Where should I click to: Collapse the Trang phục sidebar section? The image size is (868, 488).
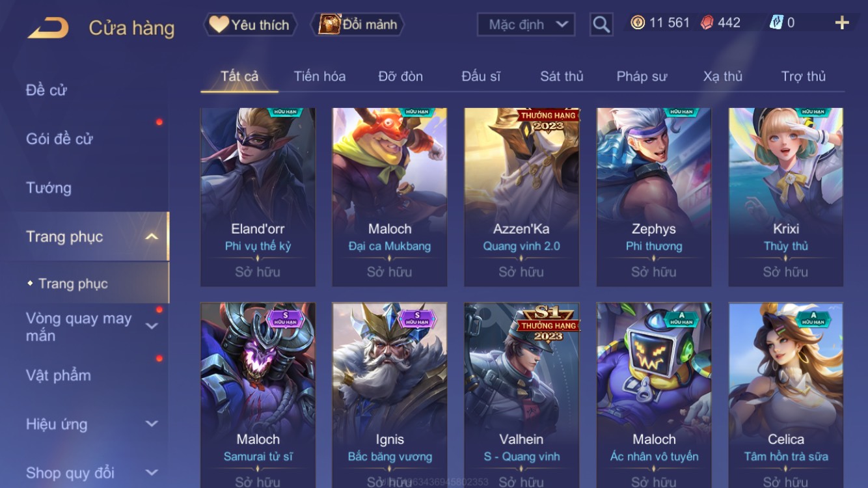(152, 237)
